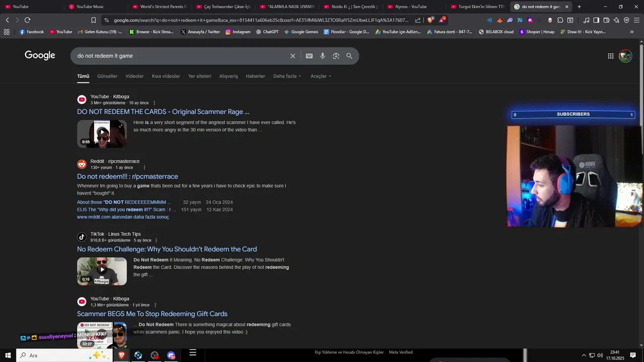Open the Google logo homepage link
This screenshot has height=362, width=644.
pyautogui.click(x=40, y=55)
